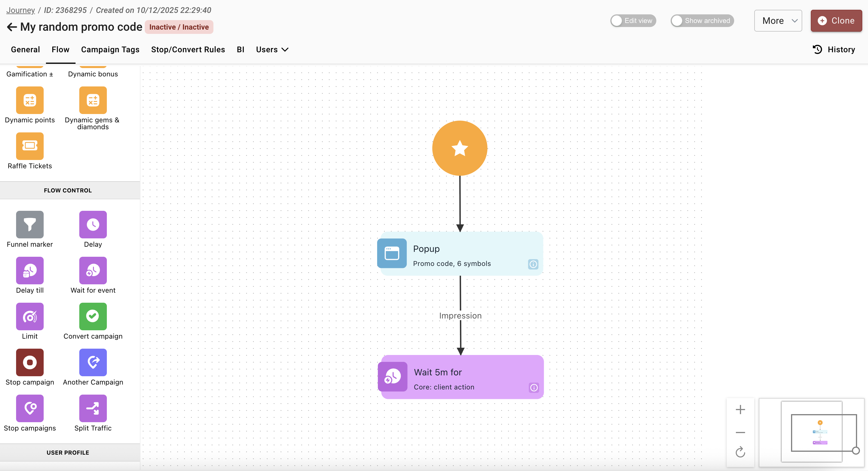The image size is (868, 471).
Task: Follow the Journey breadcrumb link
Action: click(20, 10)
